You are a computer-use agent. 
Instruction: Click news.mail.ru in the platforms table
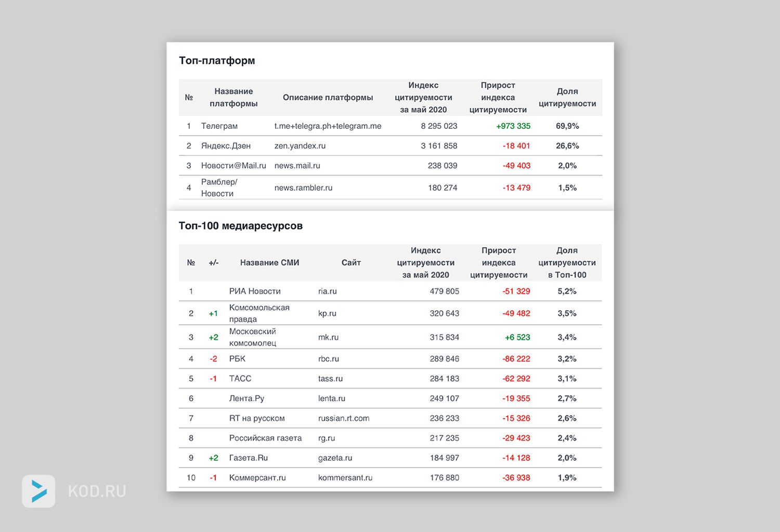(x=297, y=166)
